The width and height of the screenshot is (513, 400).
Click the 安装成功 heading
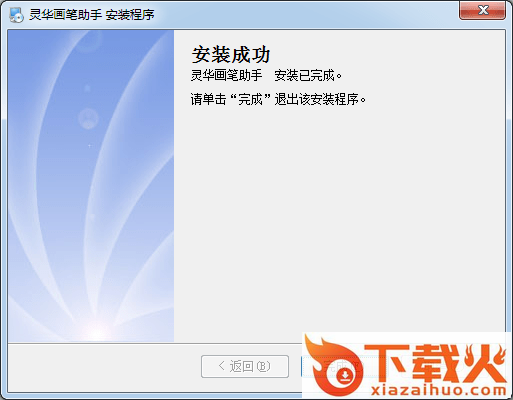231,54
